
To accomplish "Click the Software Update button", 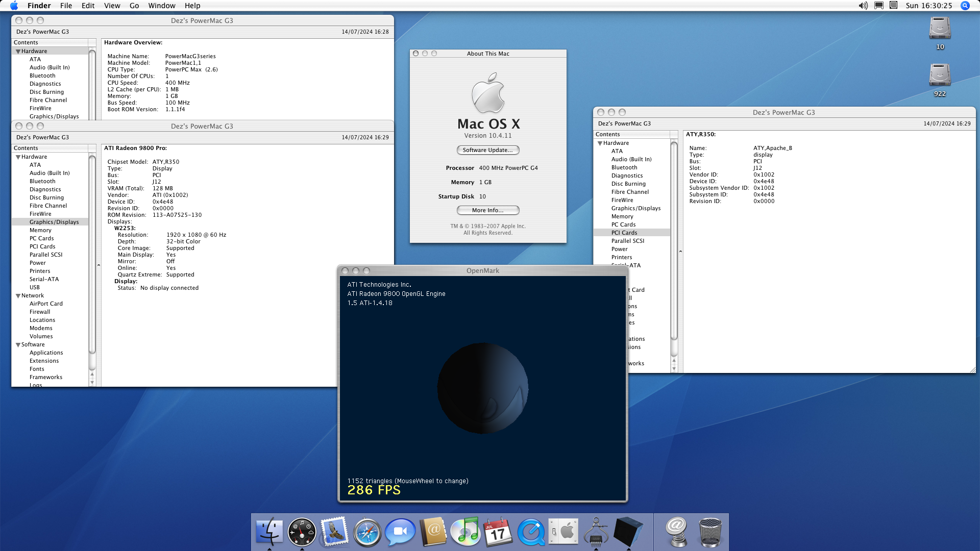I will (x=487, y=150).
